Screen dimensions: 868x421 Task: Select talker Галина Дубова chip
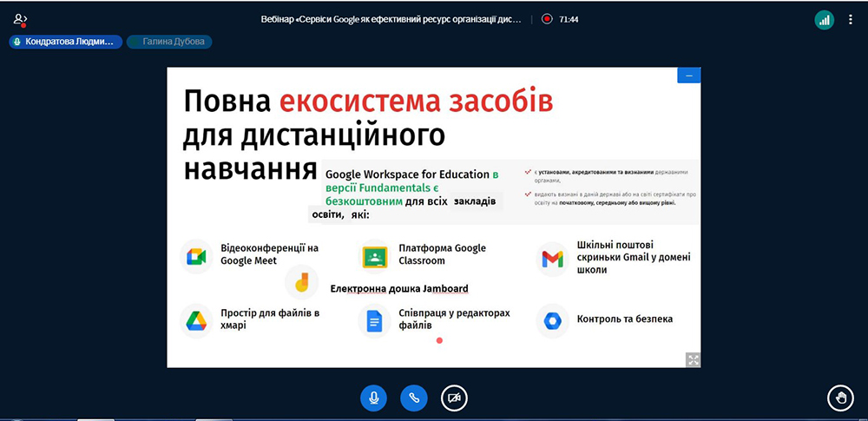pyautogui.click(x=169, y=42)
